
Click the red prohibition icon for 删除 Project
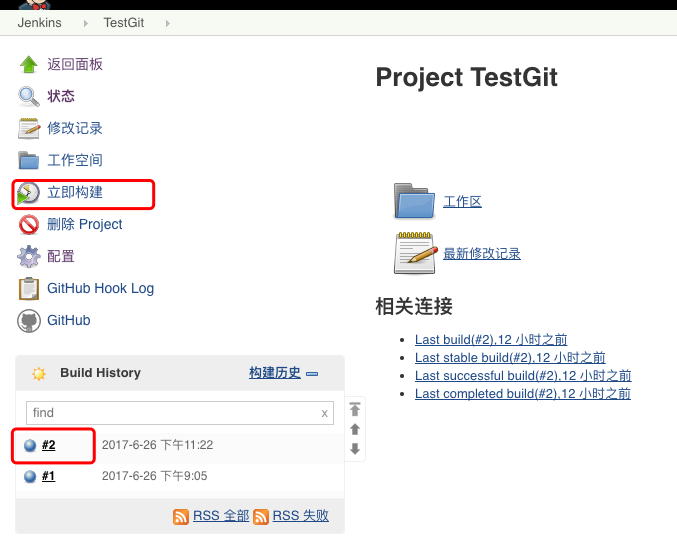[29, 225]
